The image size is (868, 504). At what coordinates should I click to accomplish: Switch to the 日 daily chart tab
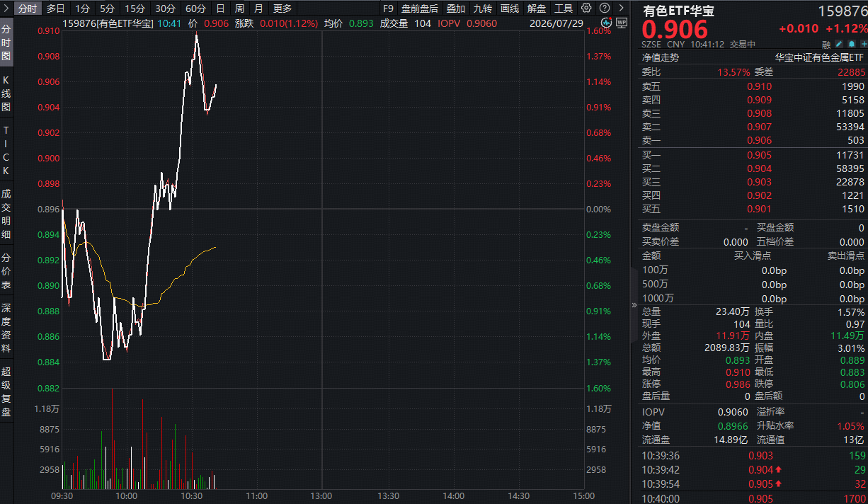220,8
